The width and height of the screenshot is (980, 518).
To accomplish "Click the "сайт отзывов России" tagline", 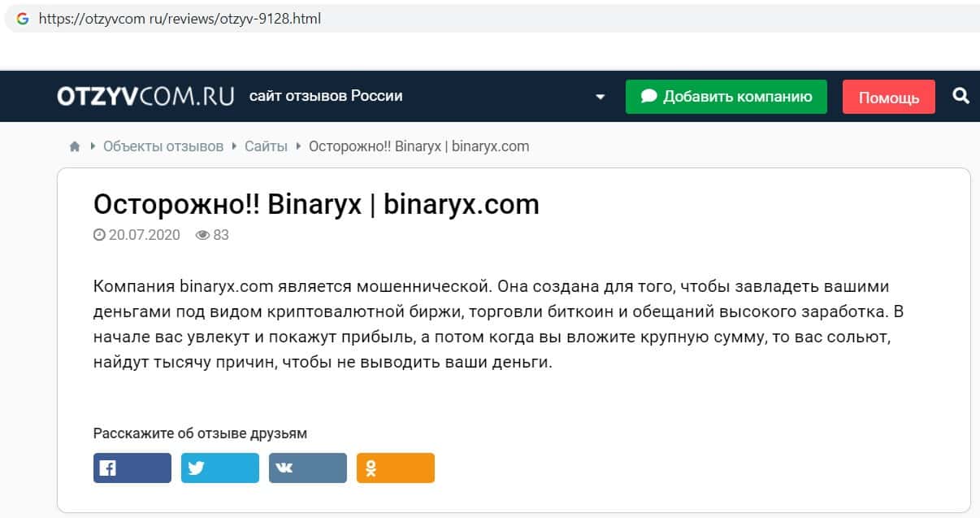I will tap(325, 96).
